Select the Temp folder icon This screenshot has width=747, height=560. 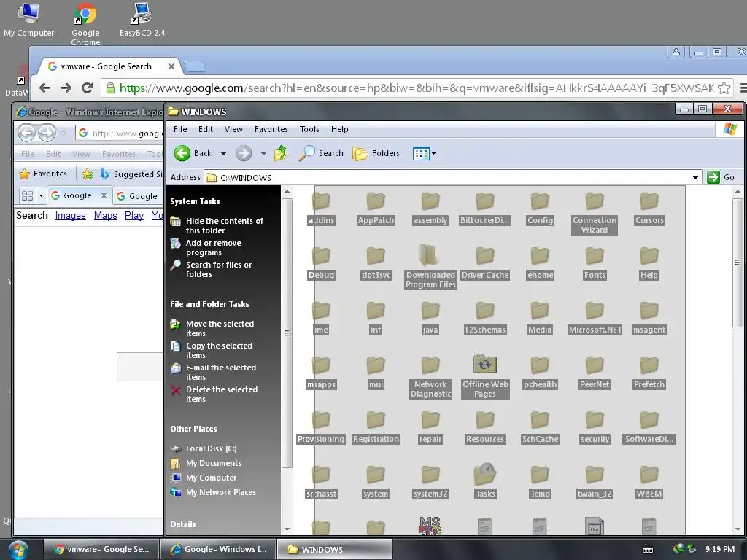point(540,475)
